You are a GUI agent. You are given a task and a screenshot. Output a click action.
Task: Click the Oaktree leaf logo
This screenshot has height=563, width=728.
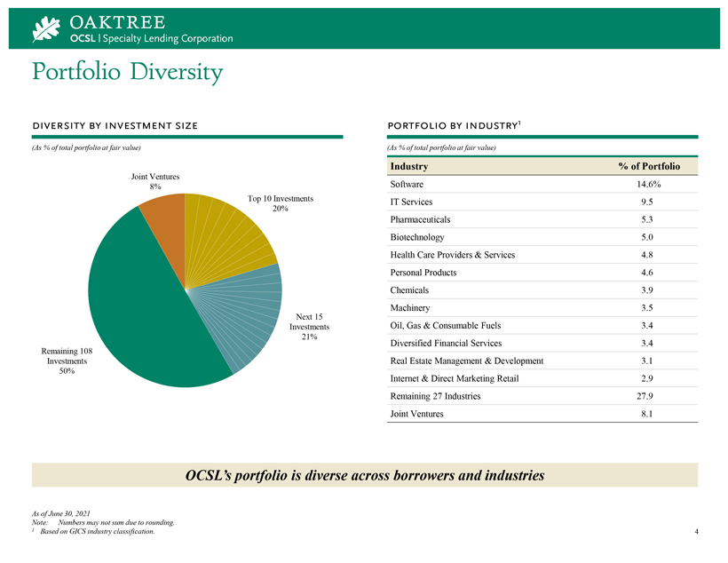44,28
